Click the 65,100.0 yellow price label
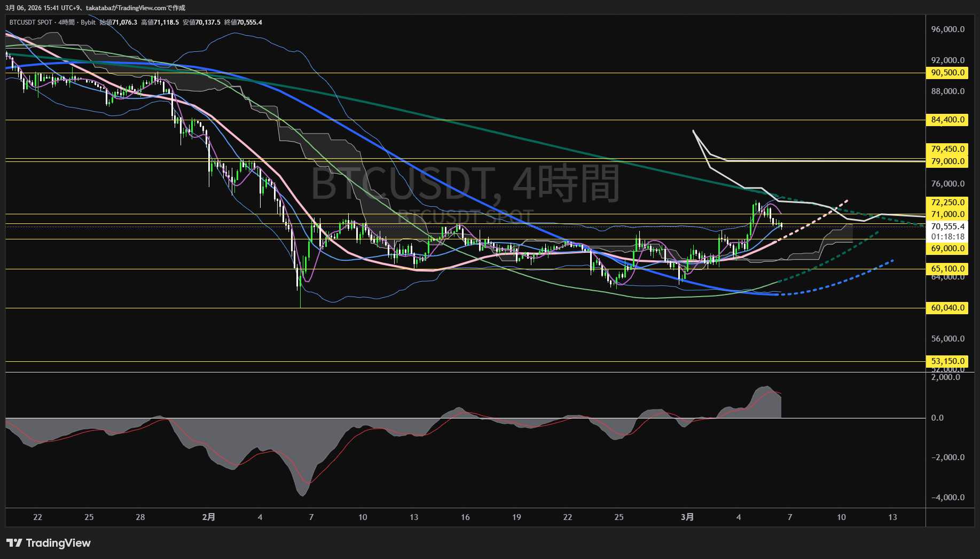 (947, 269)
